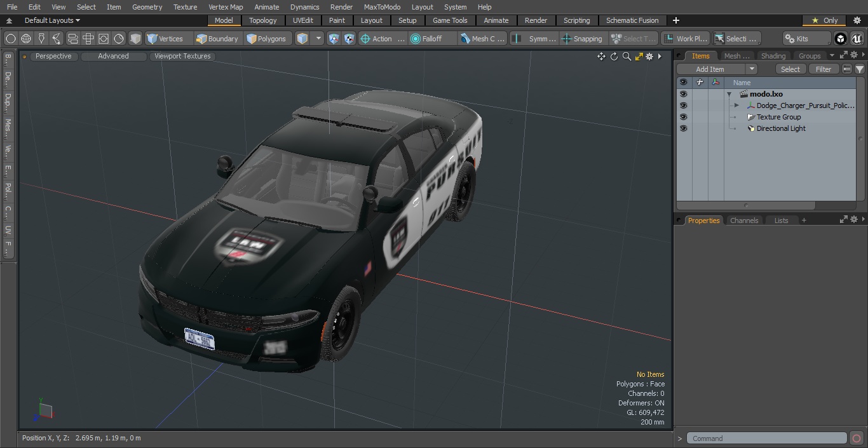Click the black-and-white cube icon next to Kits

pos(841,39)
